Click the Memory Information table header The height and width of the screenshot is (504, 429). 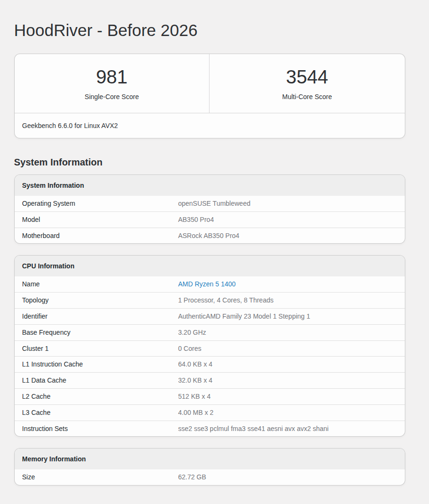pos(54,459)
